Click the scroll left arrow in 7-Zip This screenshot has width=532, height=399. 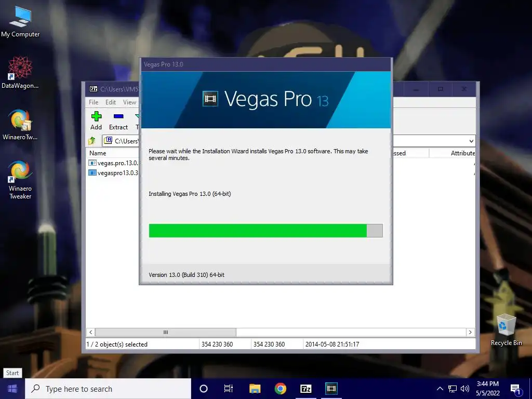tap(90, 332)
